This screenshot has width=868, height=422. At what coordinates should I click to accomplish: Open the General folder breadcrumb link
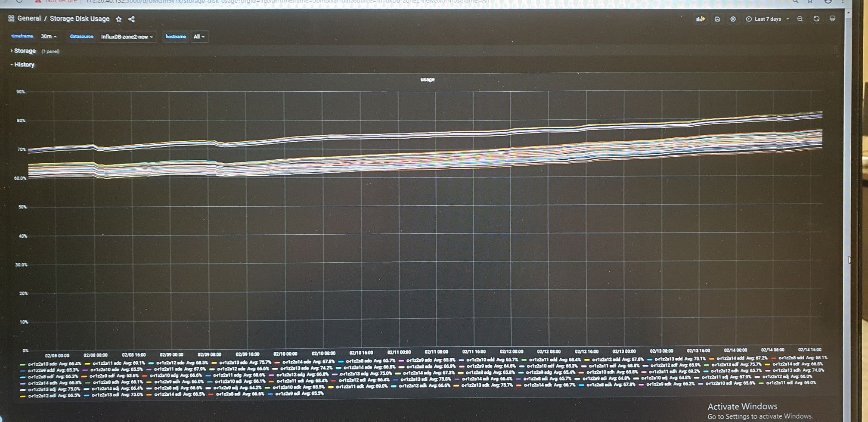point(29,19)
